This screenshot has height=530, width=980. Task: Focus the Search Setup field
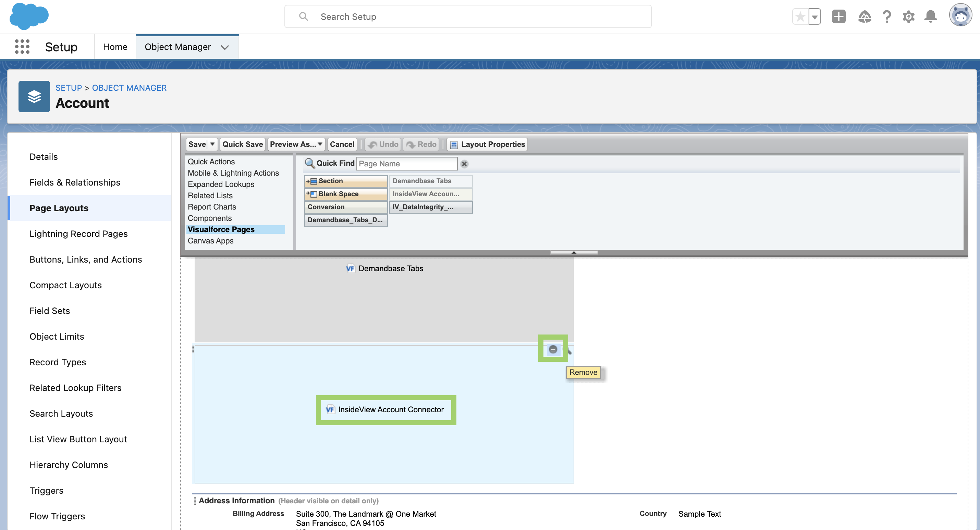click(x=468, y=16)
